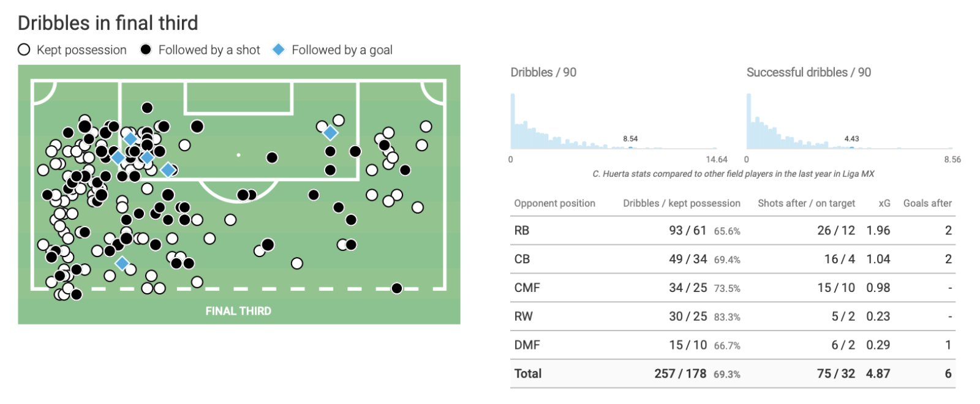The height and width of the screenshot is (404, 980).
Task: Click the white Kept possession legend circle
Action: (24, 50)
